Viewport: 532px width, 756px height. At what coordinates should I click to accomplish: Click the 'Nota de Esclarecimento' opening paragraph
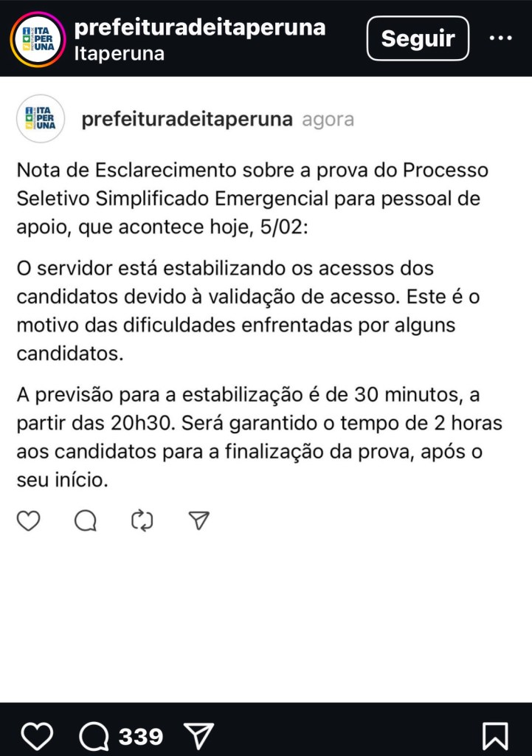point(252,199)
